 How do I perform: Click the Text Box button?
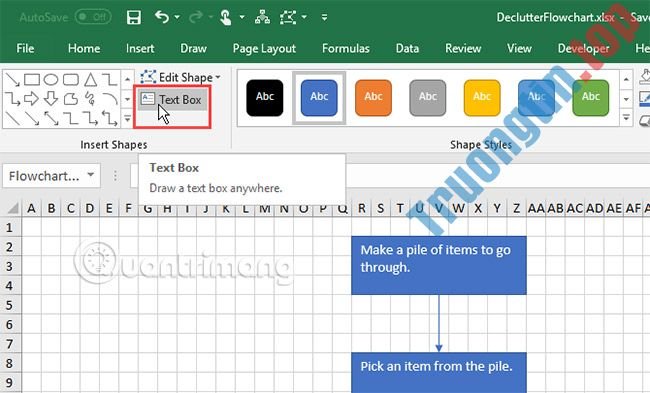[x=172, y=100]
